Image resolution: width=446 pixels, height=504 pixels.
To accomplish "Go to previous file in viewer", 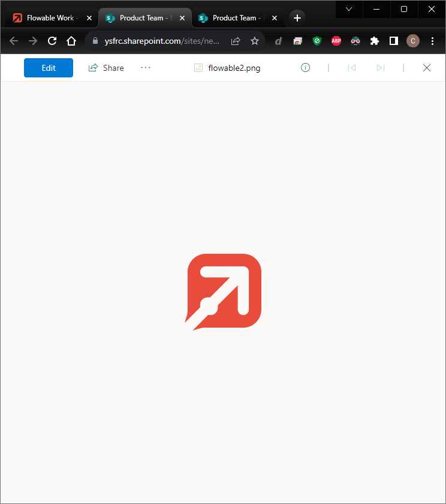I will (352, 68).
